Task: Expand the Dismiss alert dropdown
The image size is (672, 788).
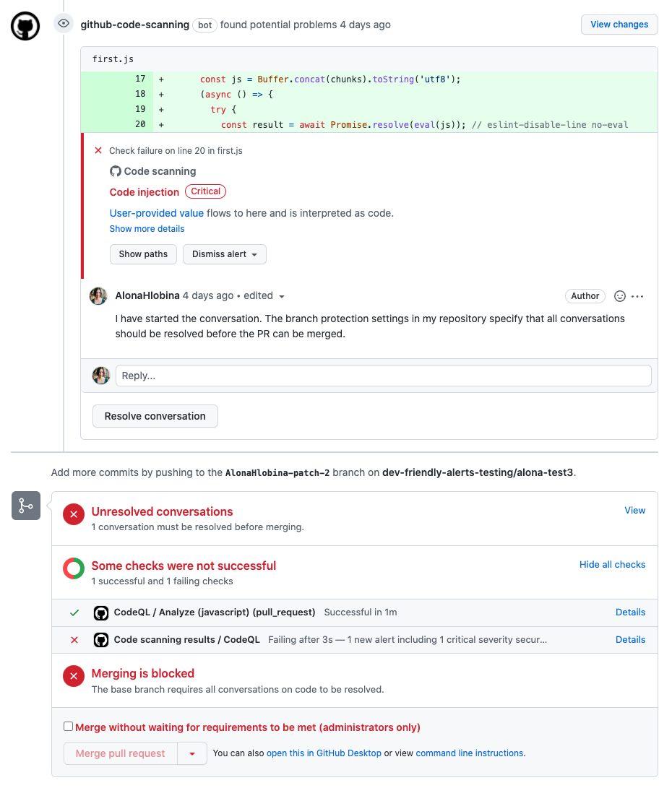Action: point(225,254)
